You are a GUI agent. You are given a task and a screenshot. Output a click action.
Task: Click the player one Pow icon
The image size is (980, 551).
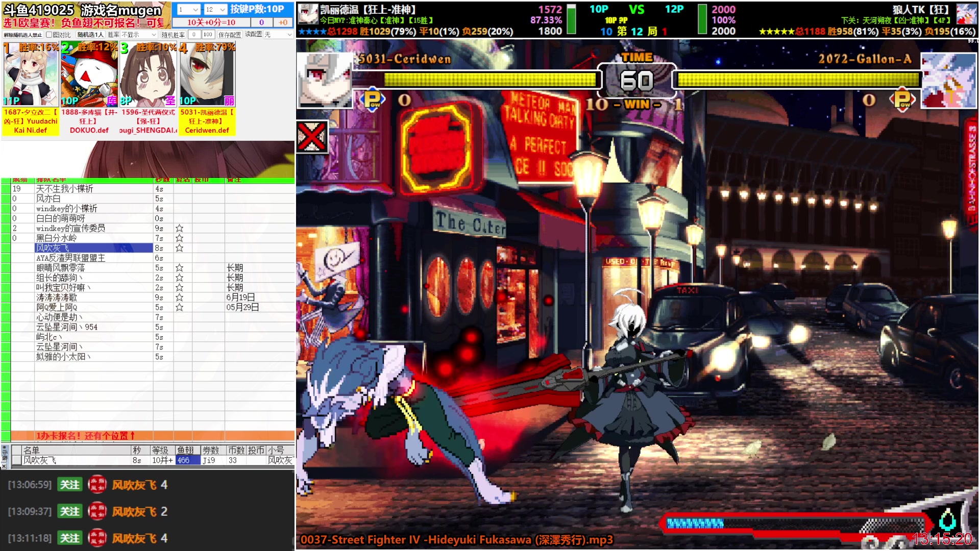(x=373, y=99)
